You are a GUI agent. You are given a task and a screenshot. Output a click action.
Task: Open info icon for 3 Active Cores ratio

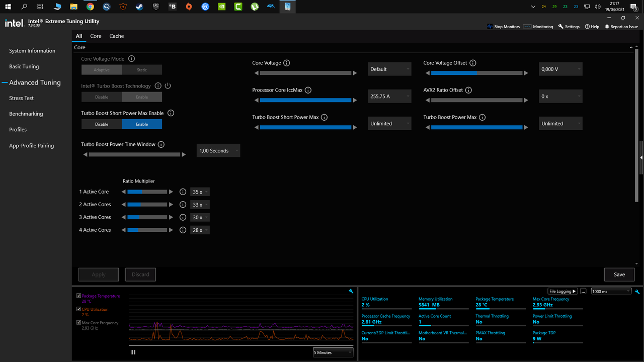tap(183, 217)
